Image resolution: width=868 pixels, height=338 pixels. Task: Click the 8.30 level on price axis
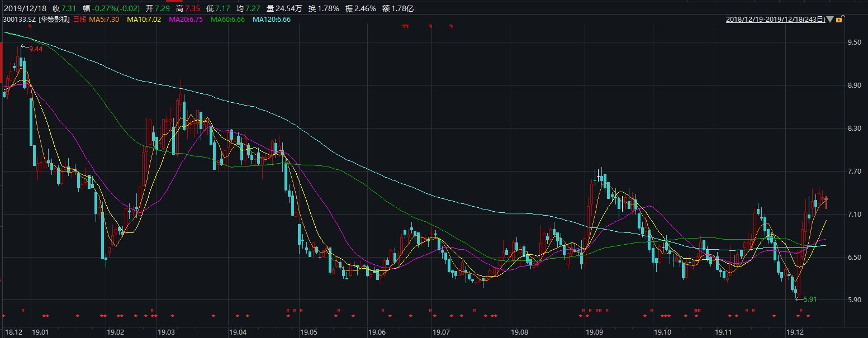click(853, 128)
